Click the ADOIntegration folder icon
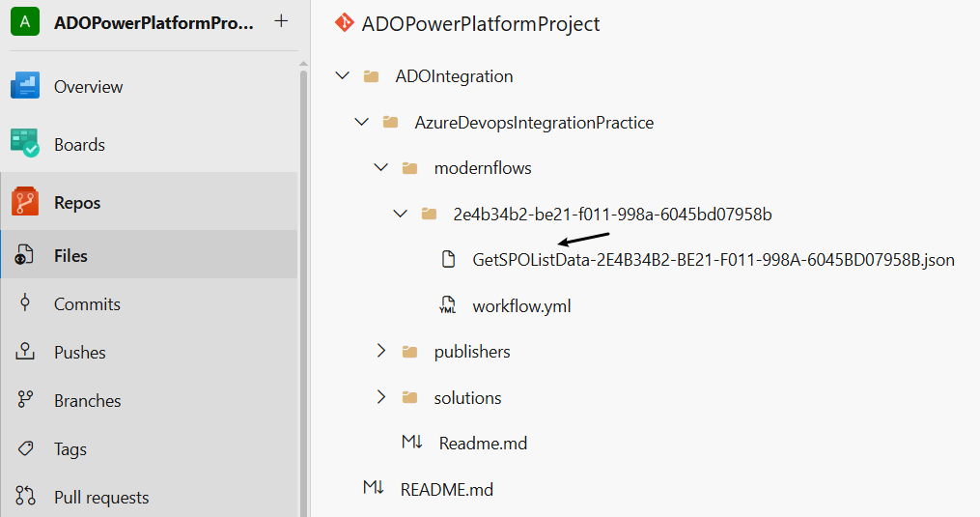Image resolution: width=980 pixels, height=517 pixels. pos(372,76)
